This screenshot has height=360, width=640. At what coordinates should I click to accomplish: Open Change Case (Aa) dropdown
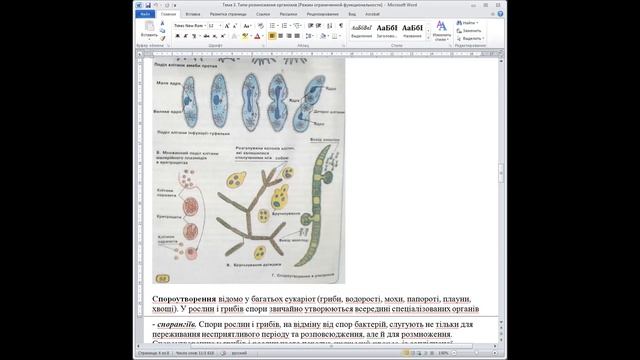[247, 26]
